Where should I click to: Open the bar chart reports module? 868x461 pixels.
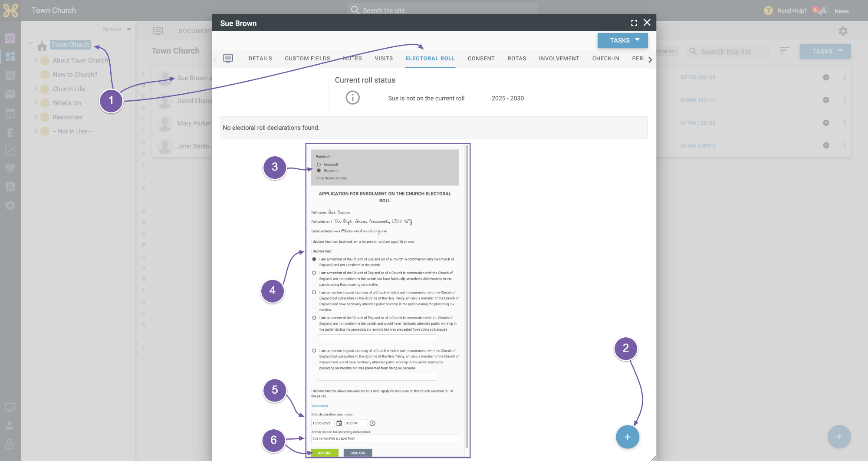click(x=10, y=187)
